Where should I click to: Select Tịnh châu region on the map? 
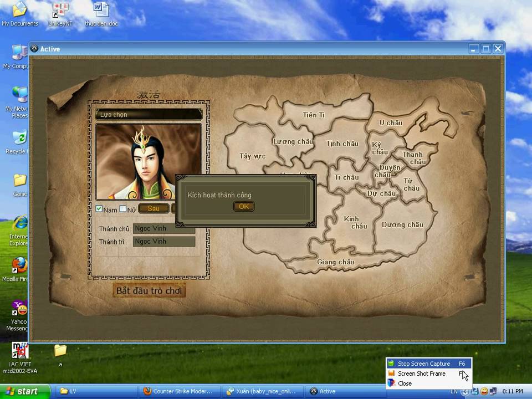(342, 144)
